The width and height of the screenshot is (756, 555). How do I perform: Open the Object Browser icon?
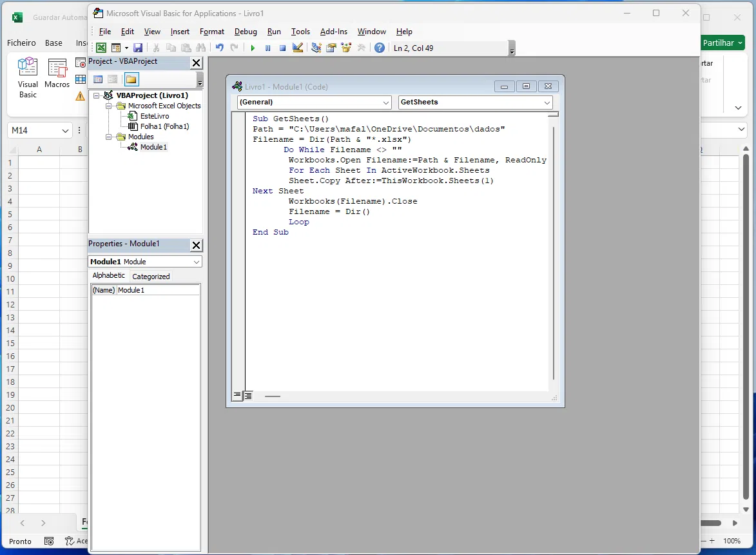pos(347,48)
